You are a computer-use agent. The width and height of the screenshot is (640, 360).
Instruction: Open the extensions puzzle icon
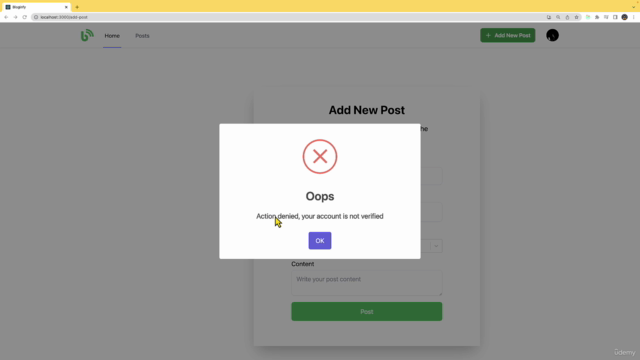(x=597, y=17)
